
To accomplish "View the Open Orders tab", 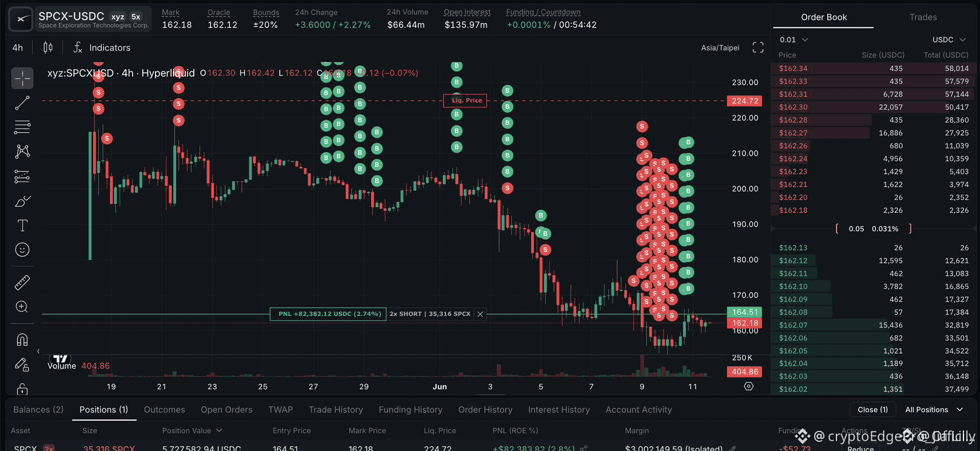I will click(227, 410).
